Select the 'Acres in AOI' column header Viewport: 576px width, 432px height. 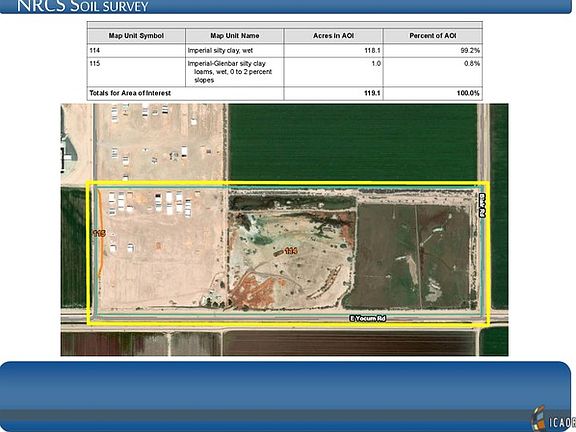(x=333, y=36)
